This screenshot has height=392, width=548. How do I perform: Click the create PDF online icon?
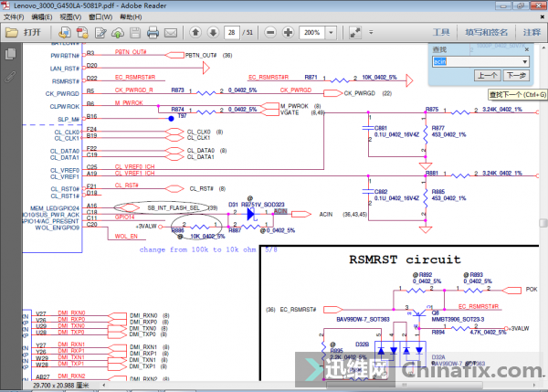[x=64, y=33]
